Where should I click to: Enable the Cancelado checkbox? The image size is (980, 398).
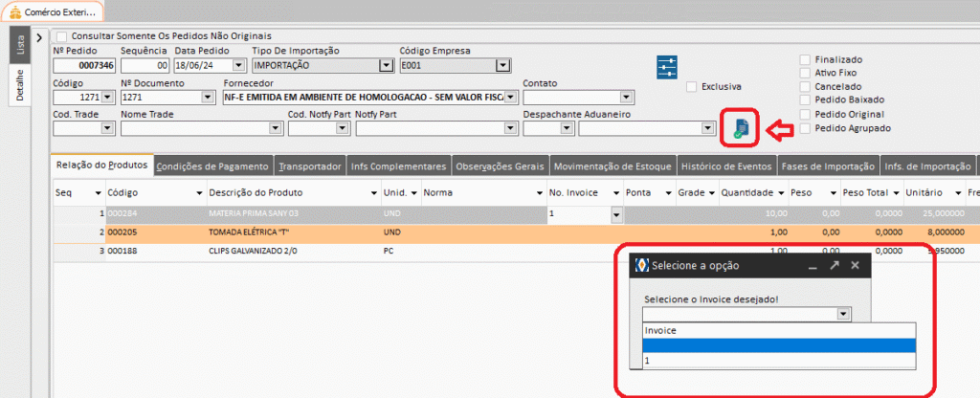(805, 86)
